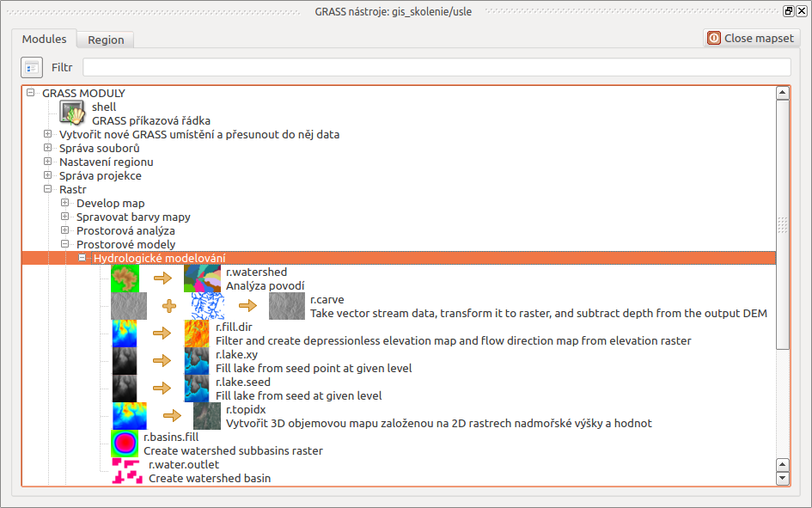The height and width of the screenshot is (508, 812).
Task: Click the r.lake.xy dark elevation input icon
Action: (x=125, y=361)
